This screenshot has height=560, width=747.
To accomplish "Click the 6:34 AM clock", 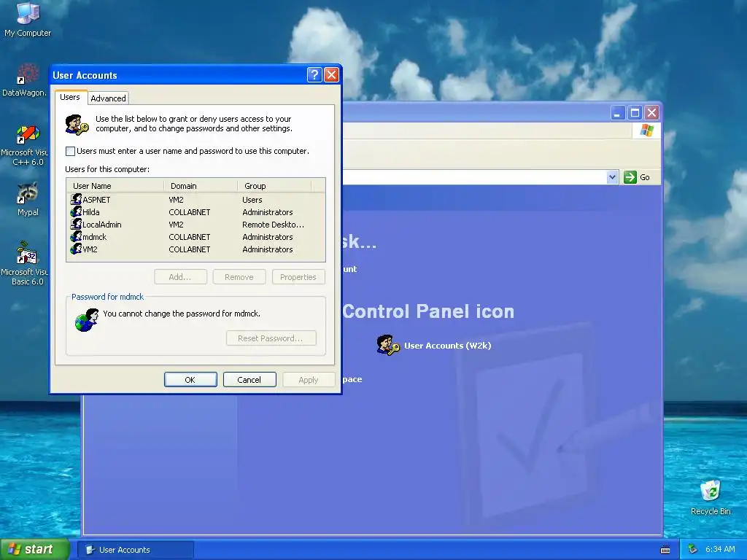I will click(720, 550).
